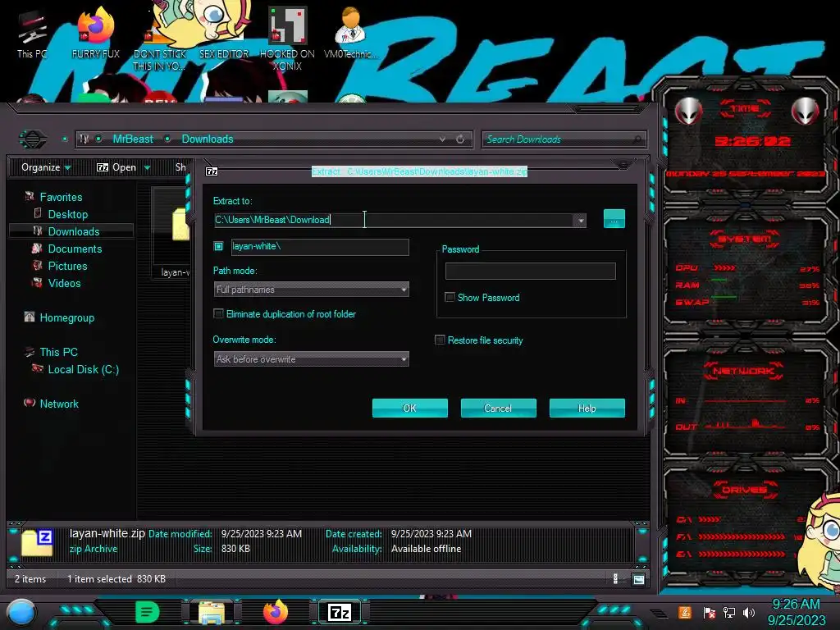840x630 pixels.
Task: Open the VM0Technic... desktop icon
Action: tap(351, 33)
